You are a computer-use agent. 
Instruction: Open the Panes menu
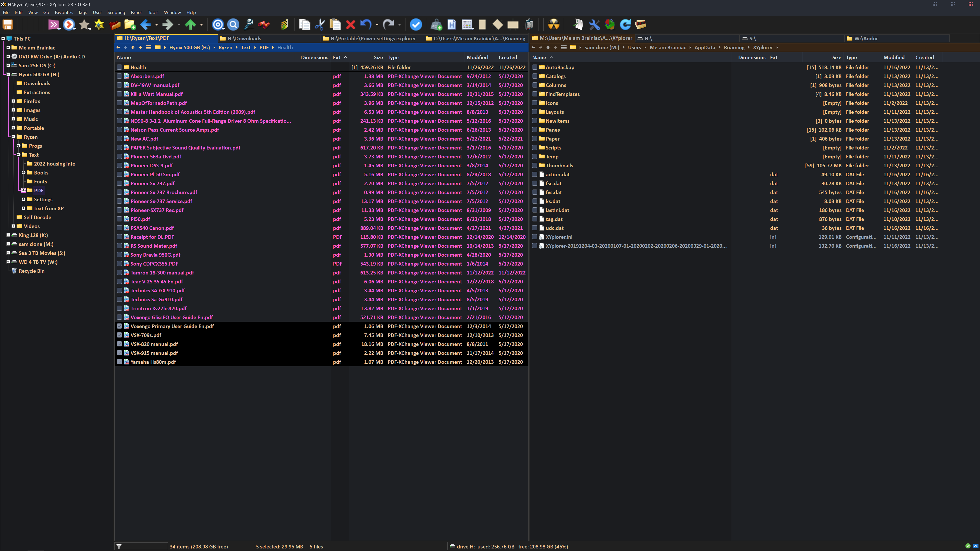point(136,12)
